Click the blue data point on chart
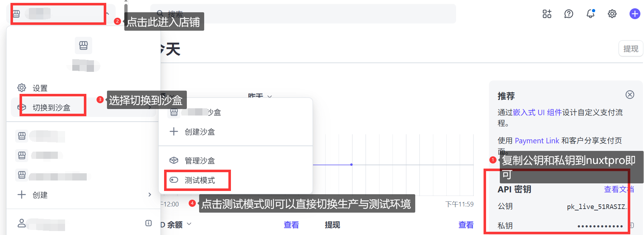The image size is (644, 235). [x=351, y=165]
